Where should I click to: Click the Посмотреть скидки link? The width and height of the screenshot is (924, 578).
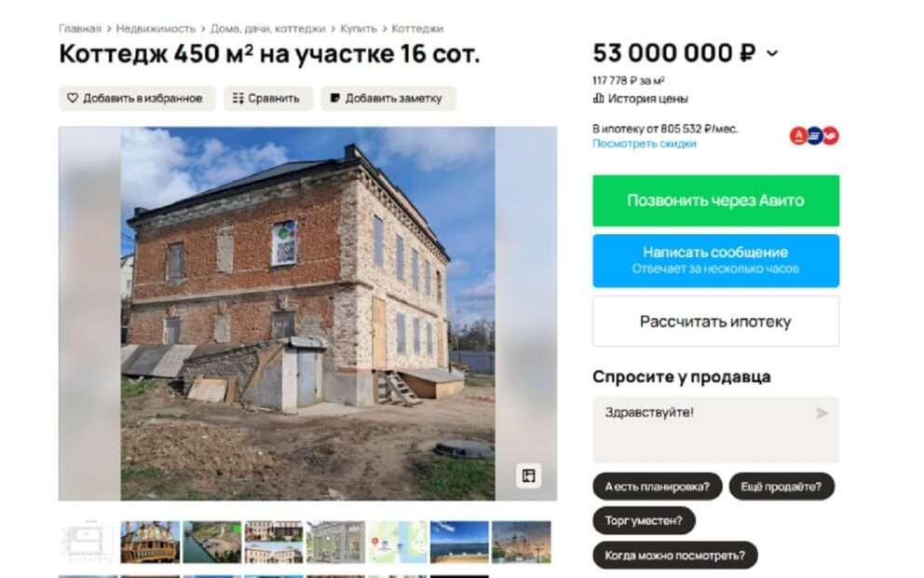(x=644, y=144)
